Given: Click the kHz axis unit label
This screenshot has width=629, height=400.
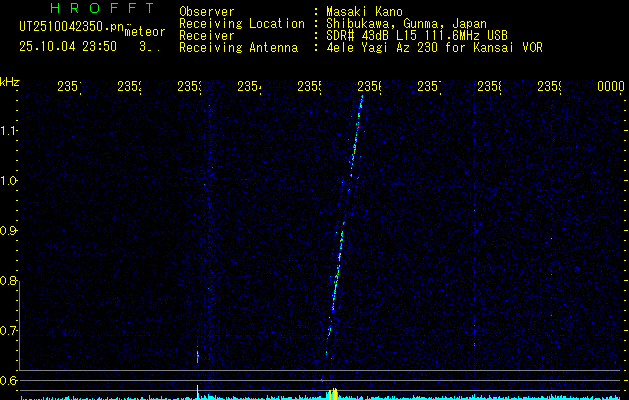Looking at the screenshot, I should [x=10, y=80].
